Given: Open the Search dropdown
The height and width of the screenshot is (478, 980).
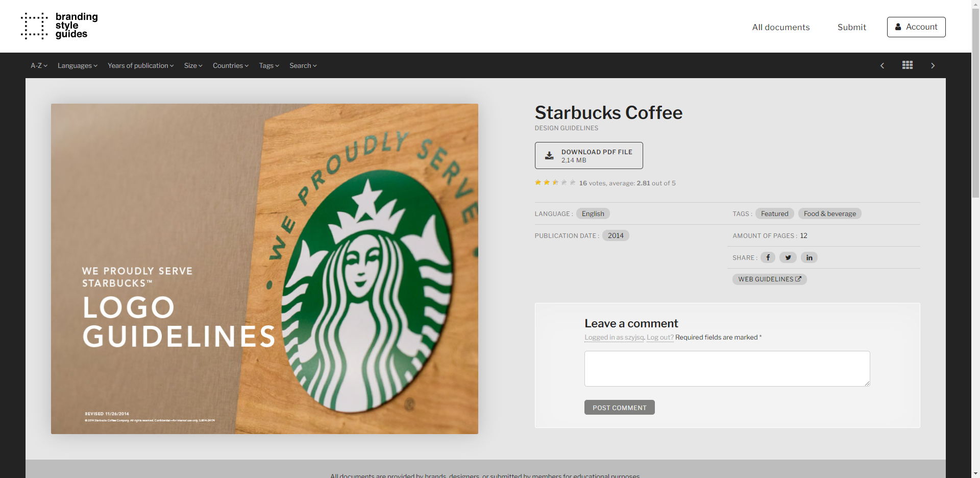Looking at the screenshot, I should pyautogui.click(x=303, y=65).
